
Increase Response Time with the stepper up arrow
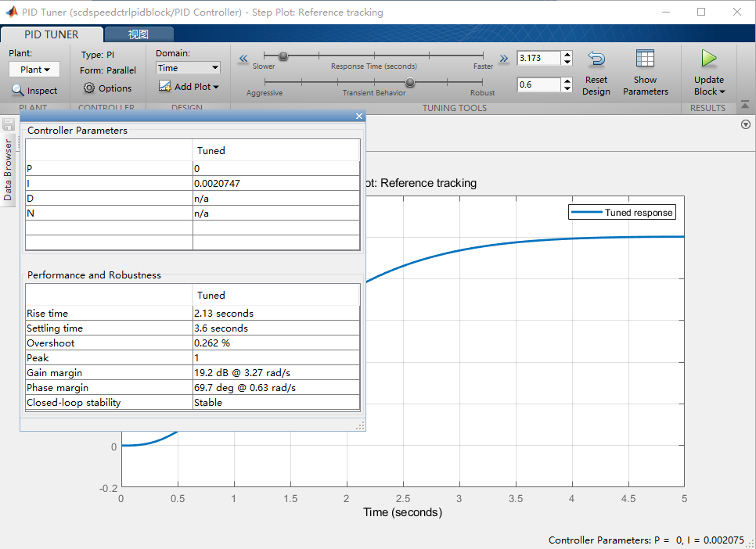click(567, 54)
